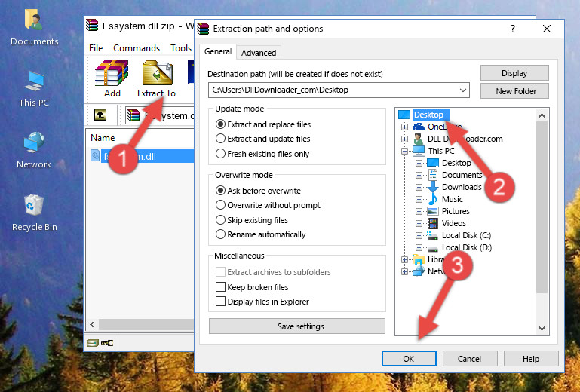Select the OneDrive cloud icon in tree

point(419,127)
